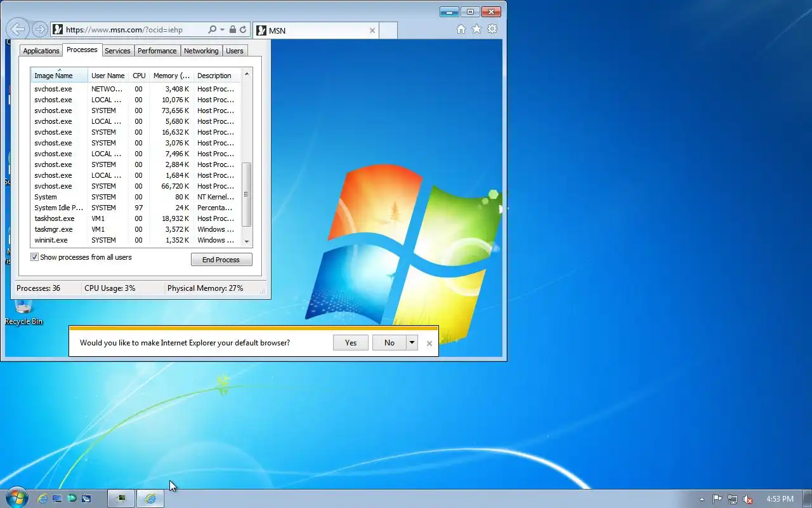Open the Tools gear menu
Screen dimensions: 812x508
pyautogui.click(x=492, y=29)
